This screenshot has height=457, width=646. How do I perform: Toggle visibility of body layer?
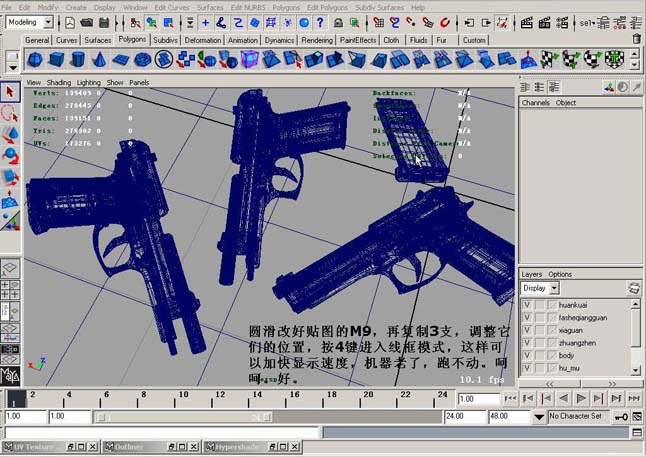click(x=527, y=356)
